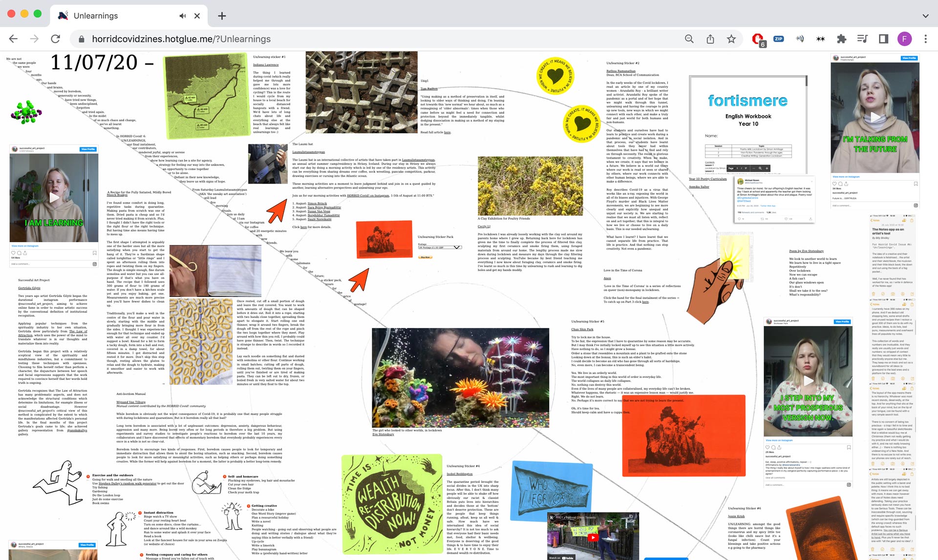Open the ZIP extension icon
The height and width of the screenshot is (560, 938).
pos(779,39)
